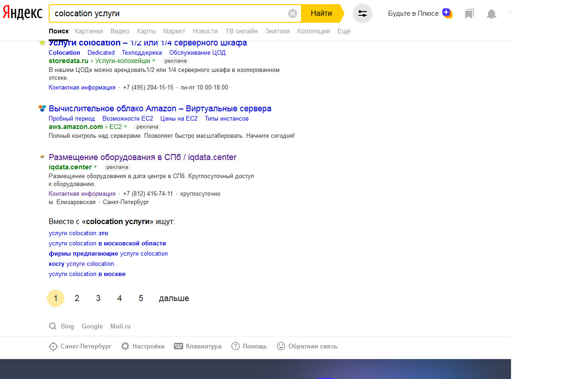Open the Цены на EC2 sitelink
The width and height of the screenshot is (588, 379).
tap(179, 118)
